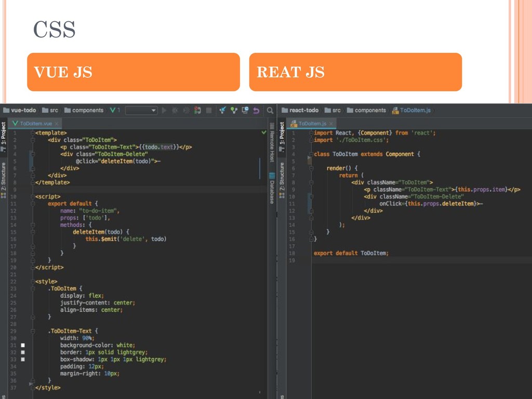Image resolution: width=532 pixels, height=399 pixels.
Task: Click the lightgrey border swatch on line 32
Action: click(23, 352)
